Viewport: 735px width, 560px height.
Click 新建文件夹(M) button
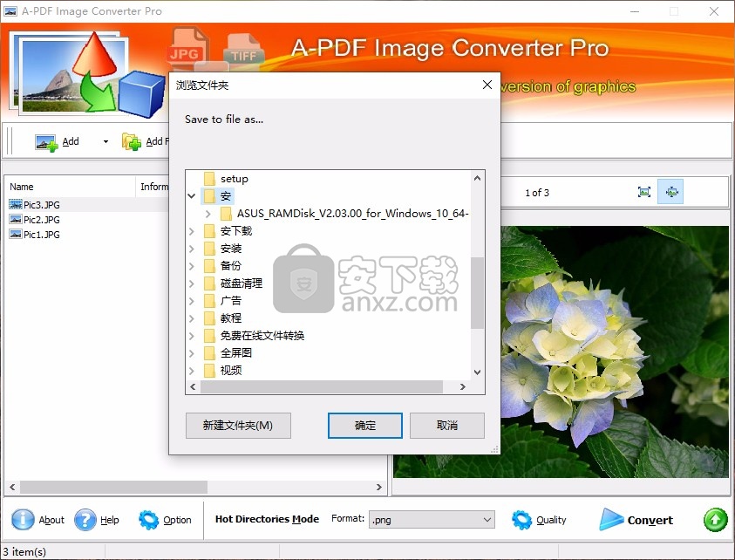[238, 426]
